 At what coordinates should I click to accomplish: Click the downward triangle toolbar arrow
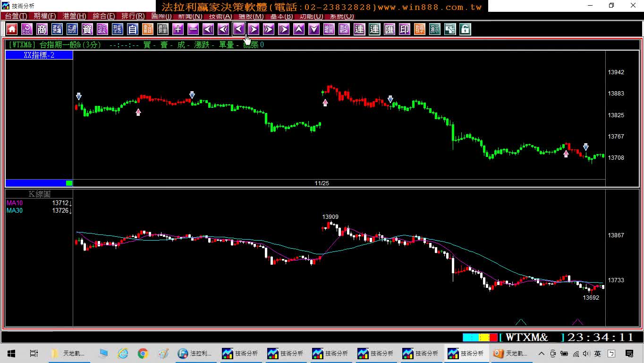314,29
